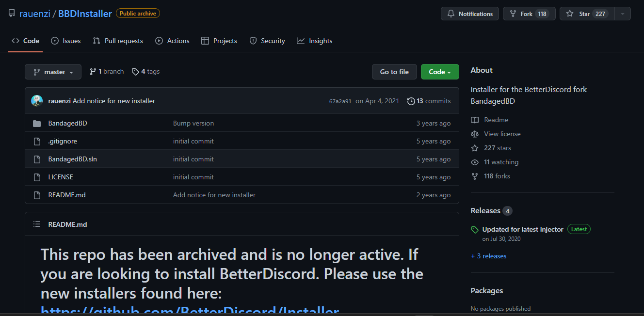Click the '5 years ago' timestamp for .gitignore
This screenshot has width=644, height=316.
pos(434,141)
